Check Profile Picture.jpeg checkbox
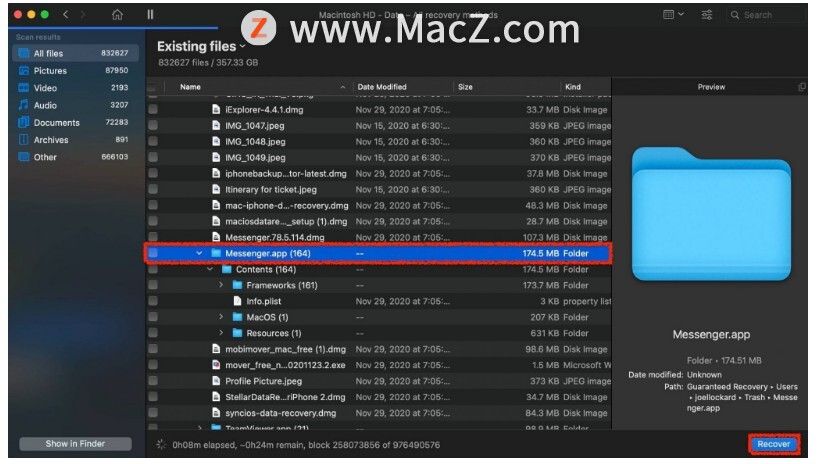This screenshot has width=818, height=464. click(153, 380)
